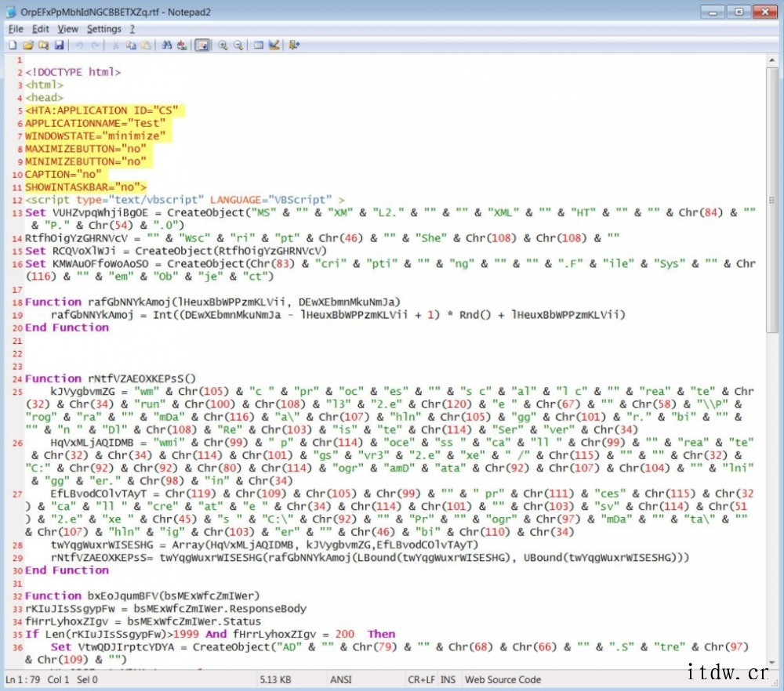
Task: Click the highlighted HTA:APPLICATION ID="CS" line
Action: (101, 110)
